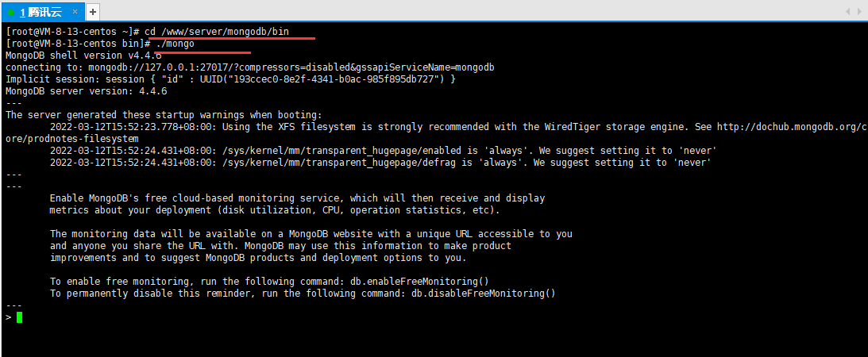Click the right tab-scroll arrow
The image size is (868, 357).
point(862,12)
